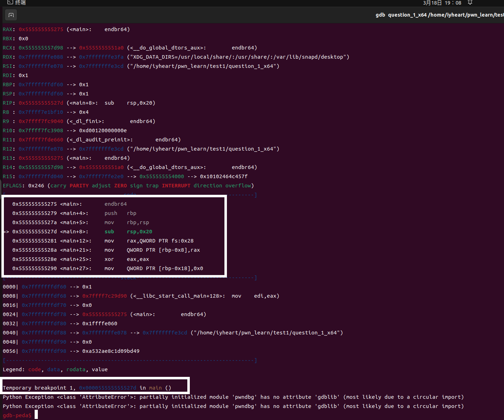Click the RSP register label
Image resolution: width=504 pixels, height=420 pixels.
[7, 94]
